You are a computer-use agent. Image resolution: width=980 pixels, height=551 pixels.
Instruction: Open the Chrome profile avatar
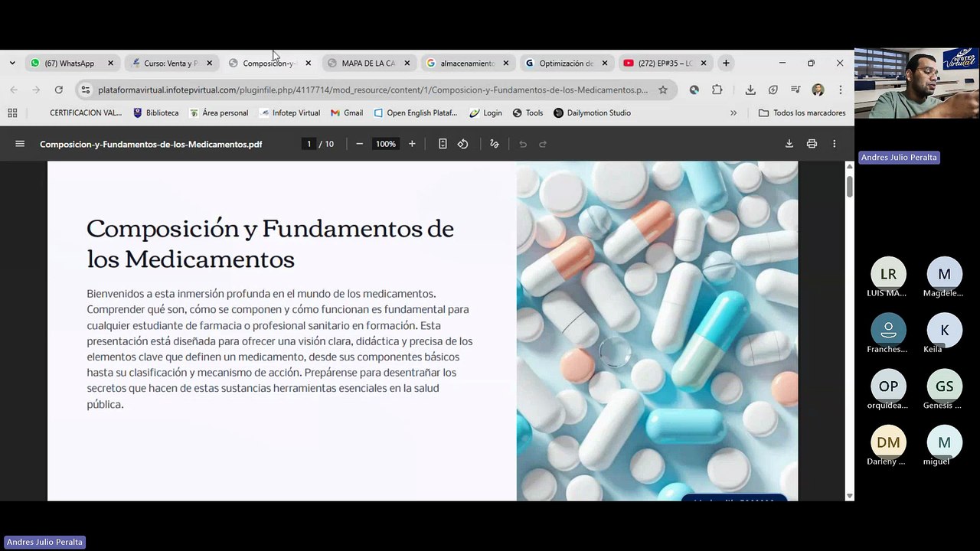(818, 90)
